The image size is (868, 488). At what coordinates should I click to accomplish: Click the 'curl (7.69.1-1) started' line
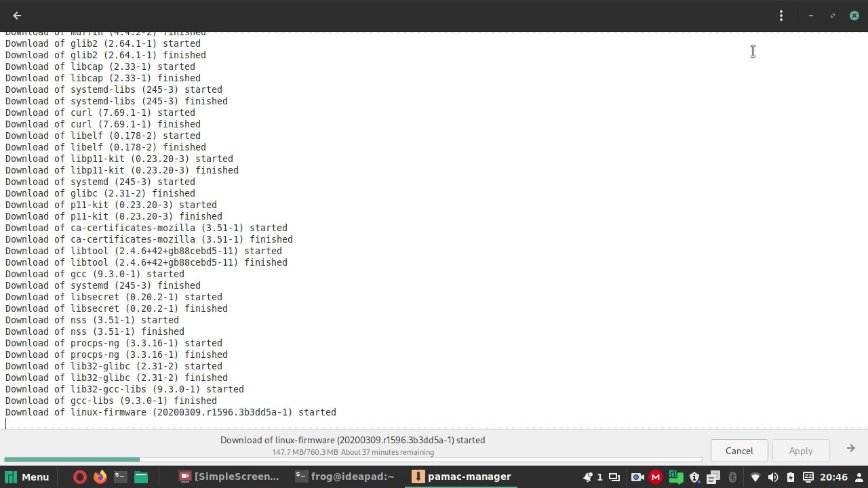pos(100,113)
